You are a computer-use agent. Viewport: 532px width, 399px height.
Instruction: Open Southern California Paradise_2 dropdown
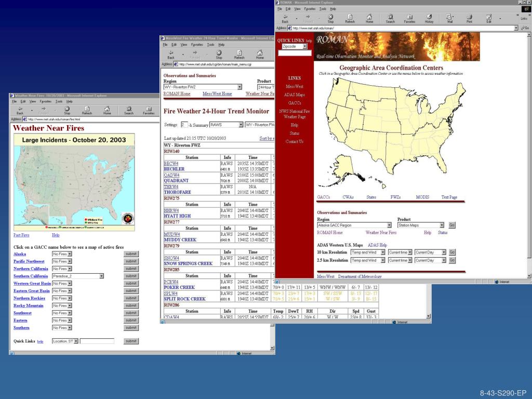pyautogui.click(x=101, y=276)
